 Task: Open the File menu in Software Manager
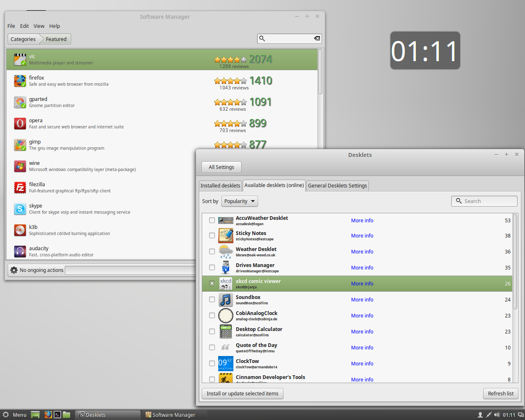11,26
